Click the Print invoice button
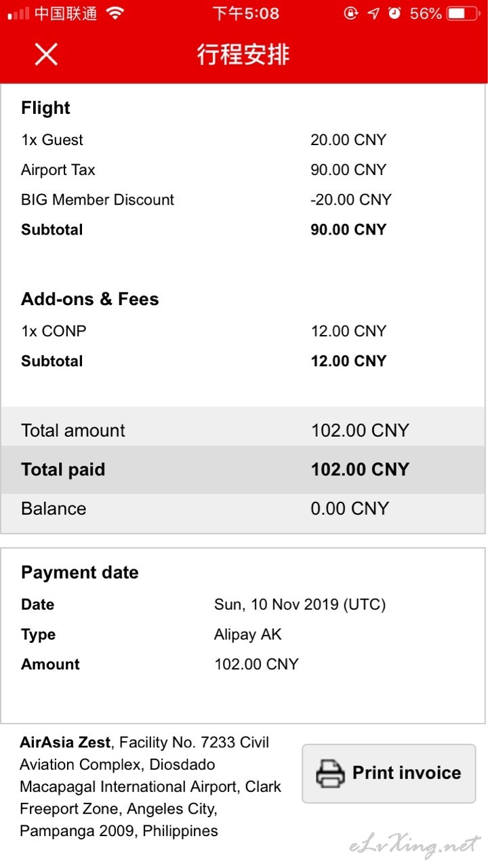This screenshot has width=488, height=868. click(389, 774)
